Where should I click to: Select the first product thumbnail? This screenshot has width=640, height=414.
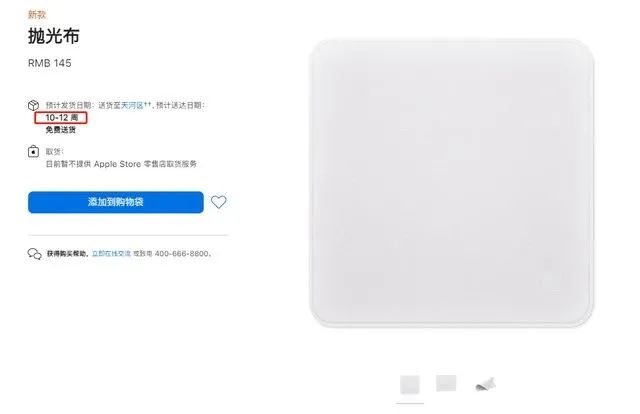(x=410, y=384)
